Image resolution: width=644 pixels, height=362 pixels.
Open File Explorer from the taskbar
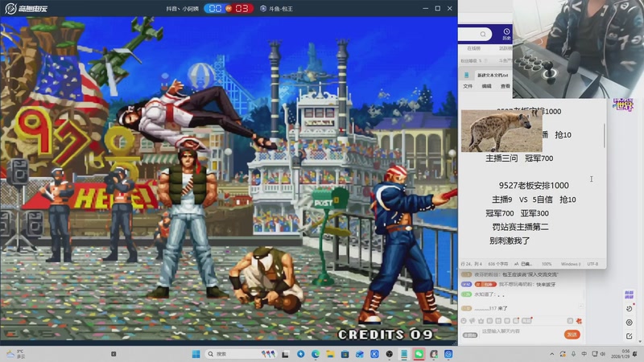point(330,354)
